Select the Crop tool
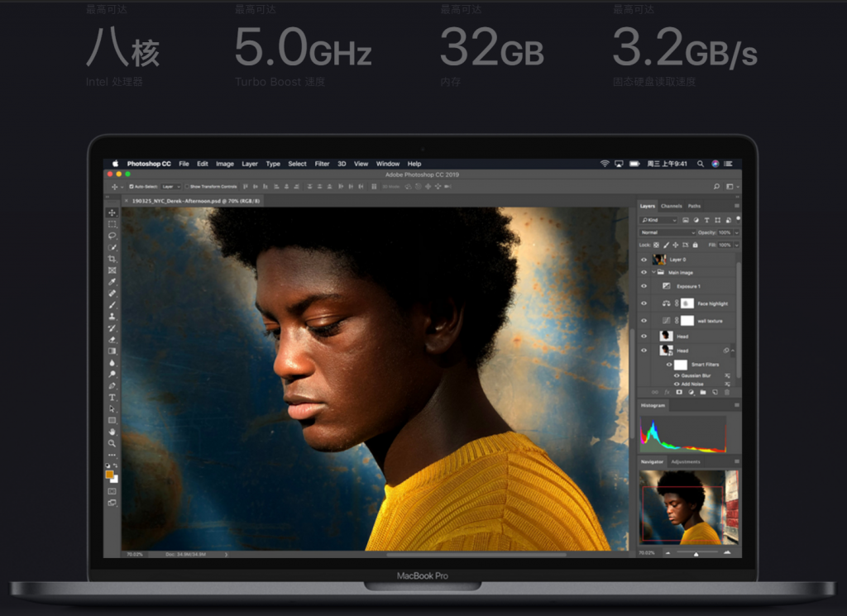Viewport: 847px width, 616px height. (x=112, y=259)
